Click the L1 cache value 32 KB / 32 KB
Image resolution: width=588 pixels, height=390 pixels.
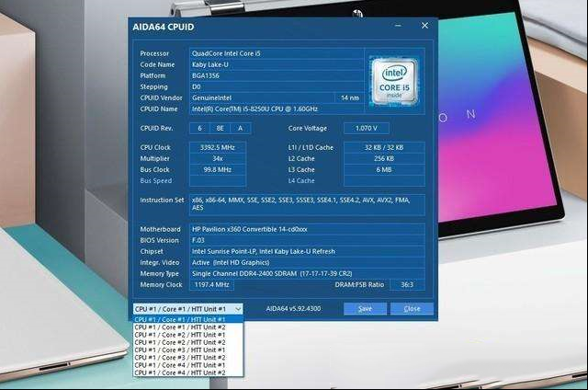coord(384,147)
